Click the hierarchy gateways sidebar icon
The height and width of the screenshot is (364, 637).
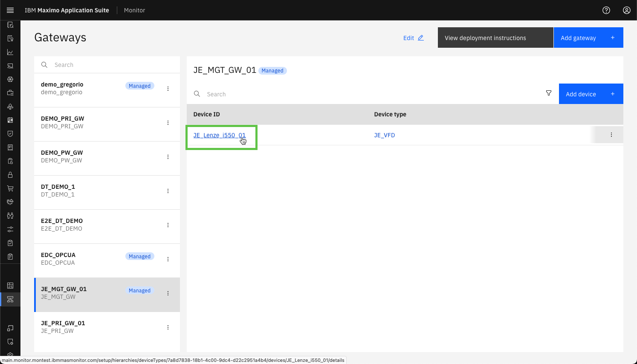tap(10, 299)
